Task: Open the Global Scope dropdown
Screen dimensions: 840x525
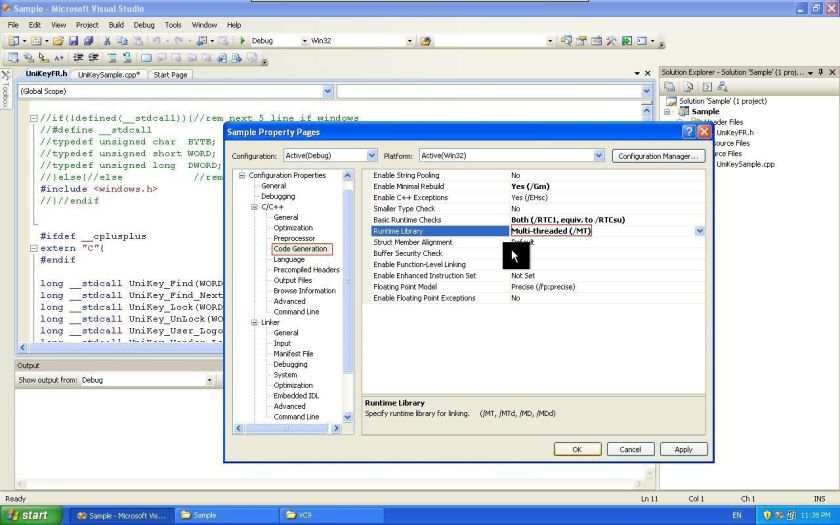Action: (x=328, y=92)
